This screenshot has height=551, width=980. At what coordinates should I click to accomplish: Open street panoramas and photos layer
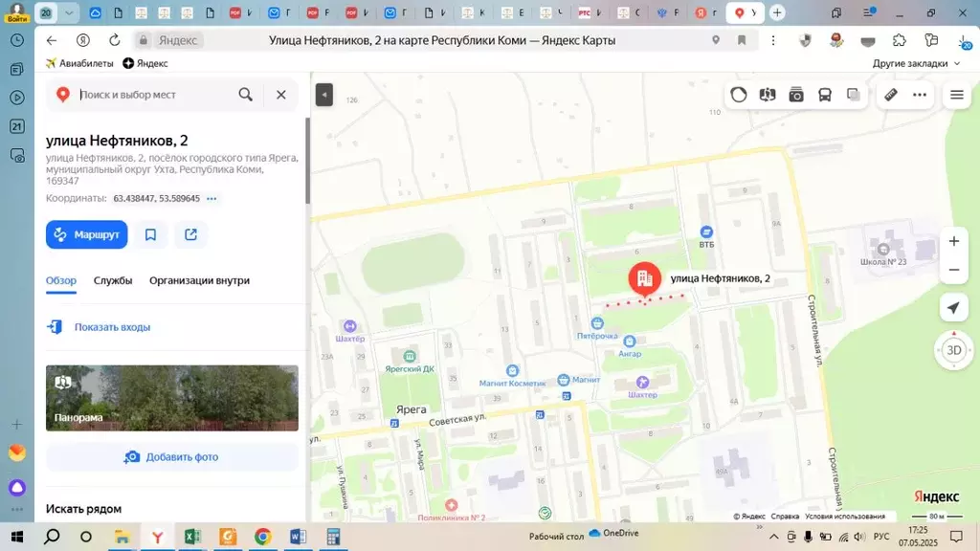(x=796, y=95)
